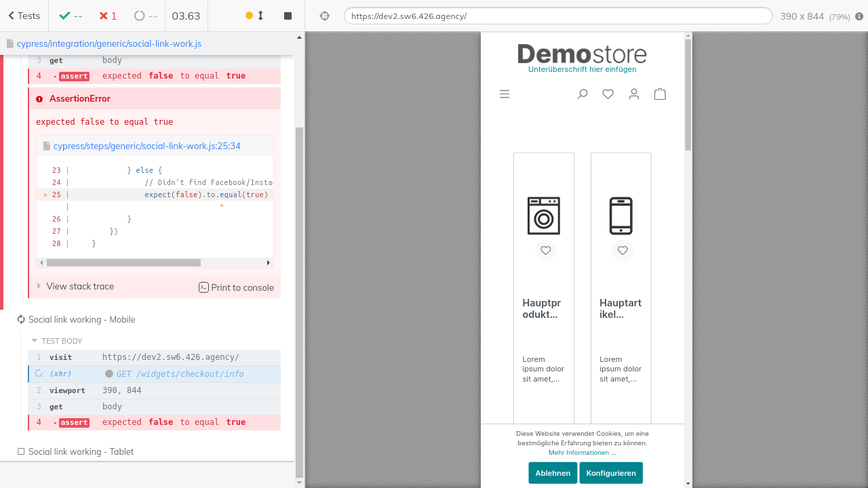Open the hamburger menu in the Demostore
Screen dimensions: 868x488
pyautogui.click(x=505, y=94)
